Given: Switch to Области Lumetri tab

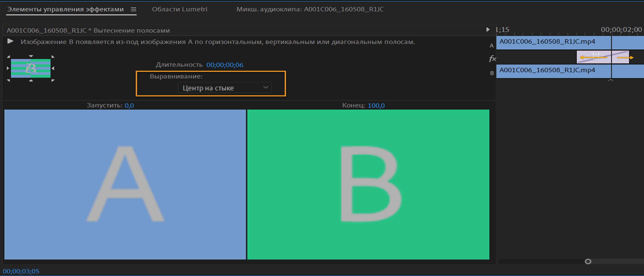Looking at the screenshot, I should [x=180, y=9].
